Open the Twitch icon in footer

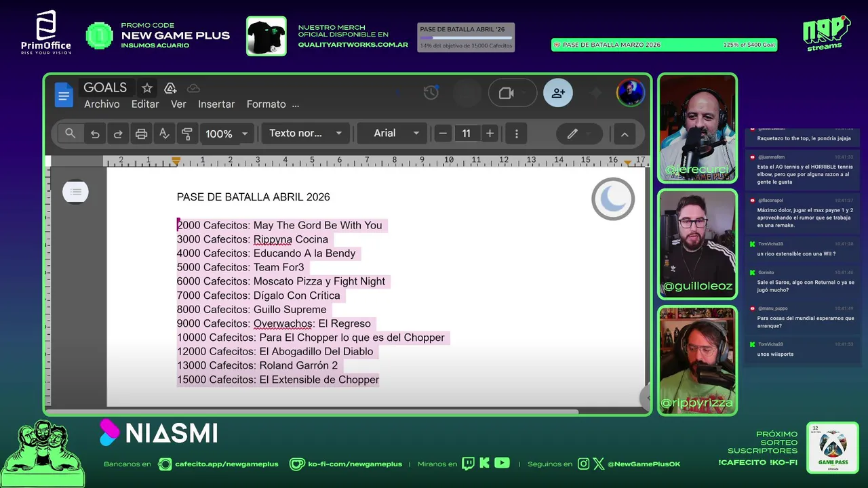(x=468, y=464)
